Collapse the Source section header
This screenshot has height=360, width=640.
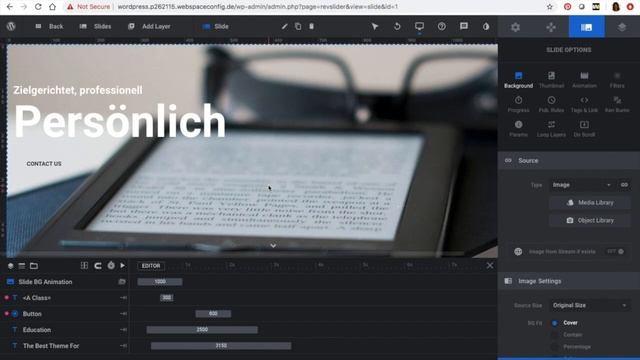[569, 160]
